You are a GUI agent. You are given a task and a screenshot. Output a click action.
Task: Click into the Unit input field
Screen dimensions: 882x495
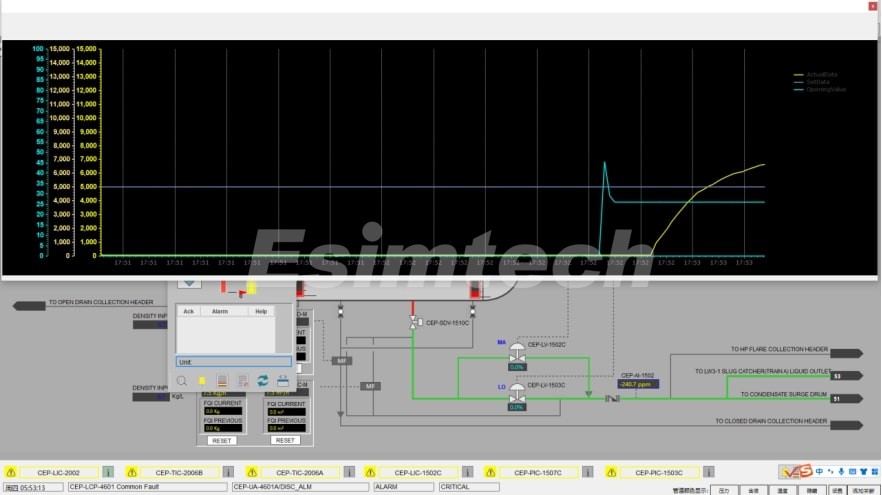tap(233, 362)
